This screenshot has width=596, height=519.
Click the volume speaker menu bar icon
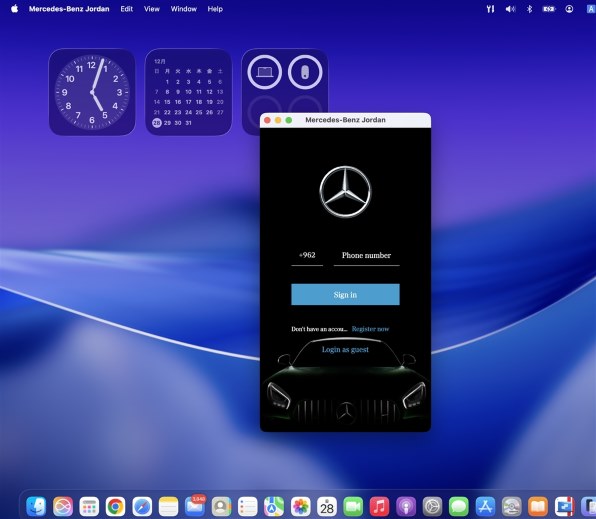coord(510,9)
